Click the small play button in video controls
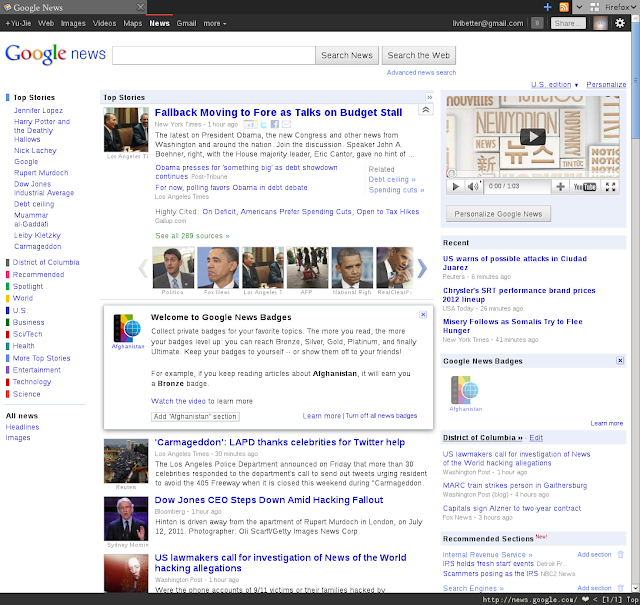 456,187
